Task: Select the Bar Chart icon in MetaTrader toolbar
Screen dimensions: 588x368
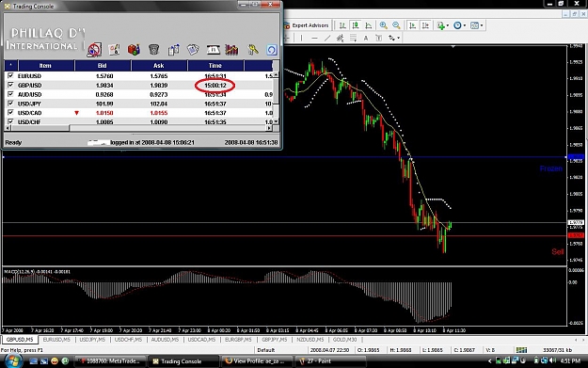Action: [342, 25]
